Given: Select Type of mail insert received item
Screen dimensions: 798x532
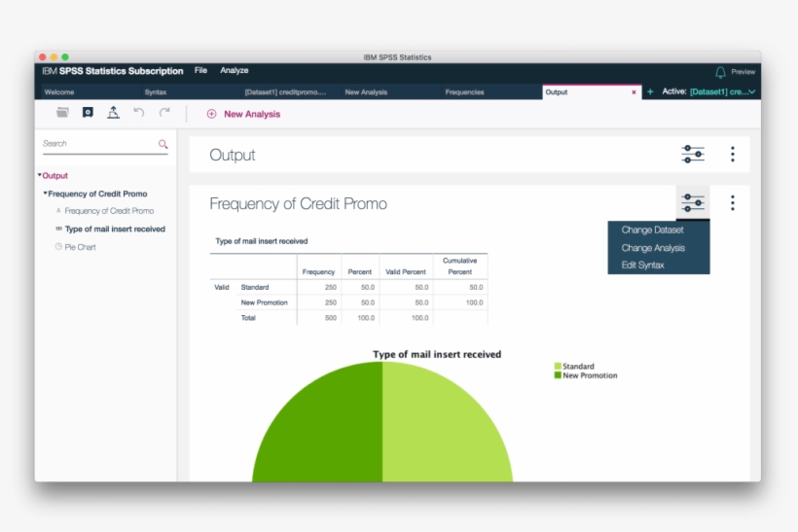Looking at the screenshot, I should [x=115, y=229].
